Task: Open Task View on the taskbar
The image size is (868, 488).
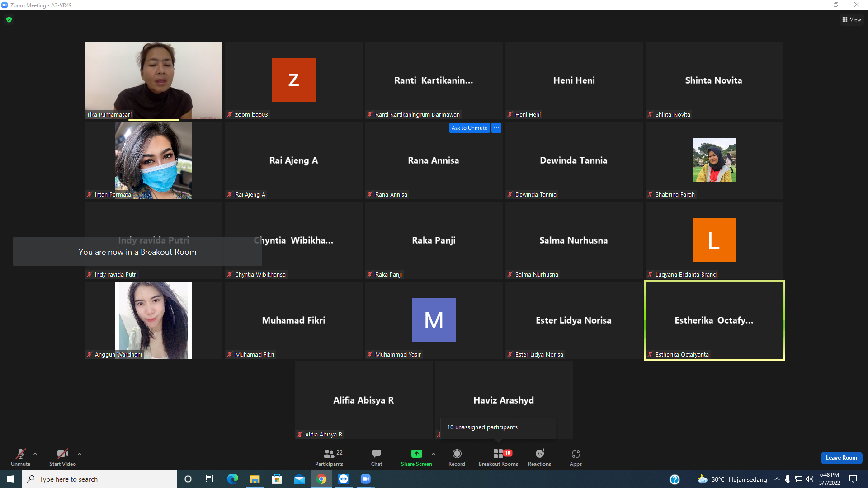Action: tap(210, 479)
